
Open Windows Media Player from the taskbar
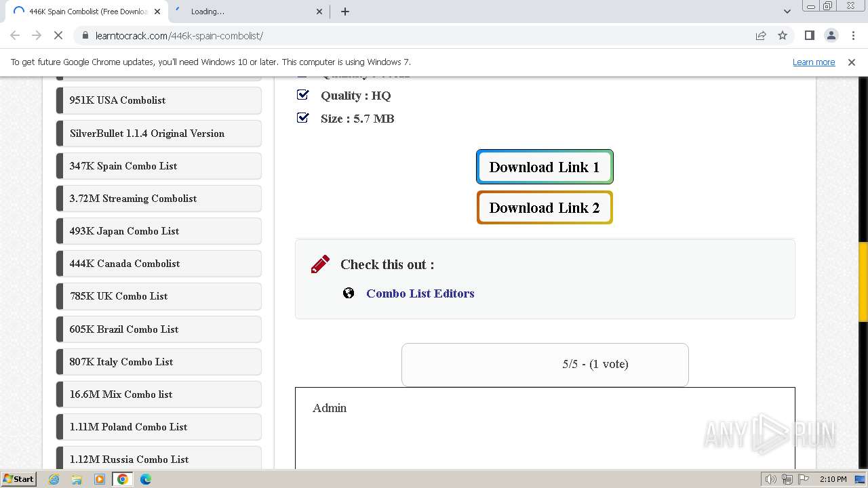pyautogui.click(x=100, y=479)
